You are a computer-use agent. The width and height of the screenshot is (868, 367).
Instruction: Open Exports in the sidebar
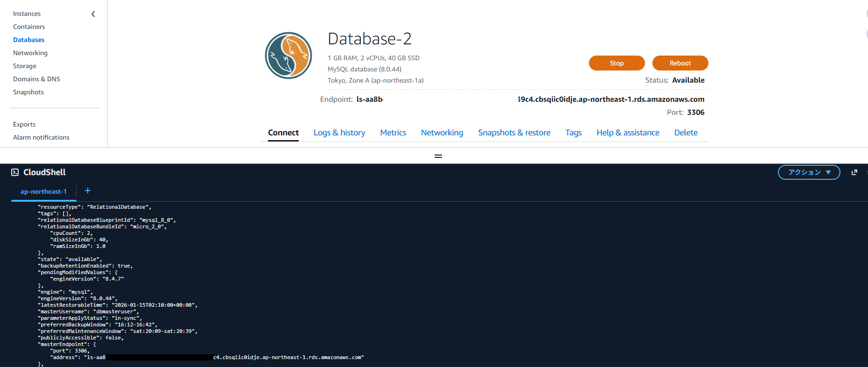(x=24, y=124)
